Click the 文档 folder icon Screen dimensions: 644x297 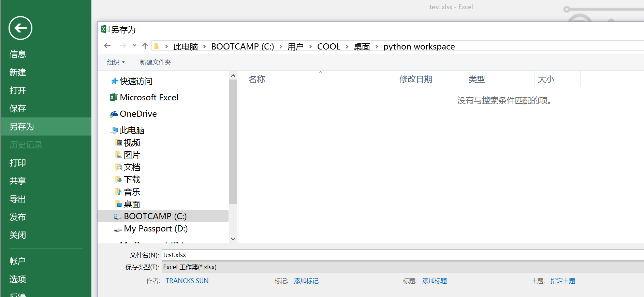click(x=119, y=167)
